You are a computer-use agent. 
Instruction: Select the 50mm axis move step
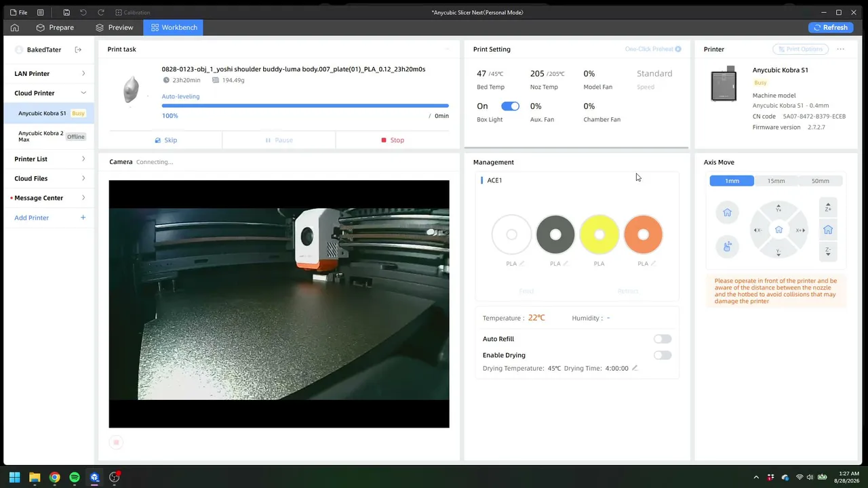(x=820, y=181)
